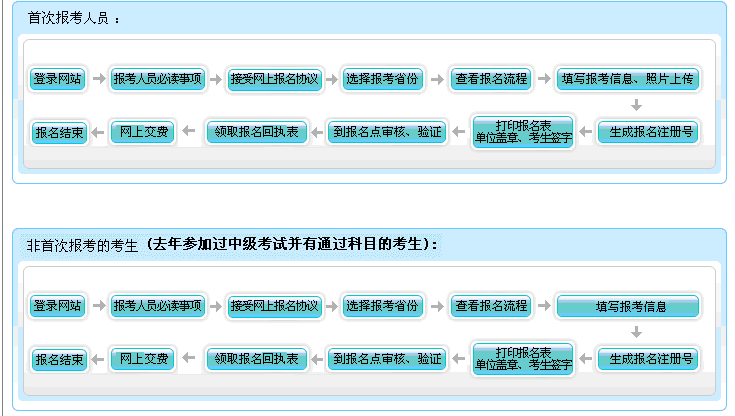735x416 pixels.
Task: Open 到报名点审核、验证 in the first-time flow
Action: click(386, 132)
